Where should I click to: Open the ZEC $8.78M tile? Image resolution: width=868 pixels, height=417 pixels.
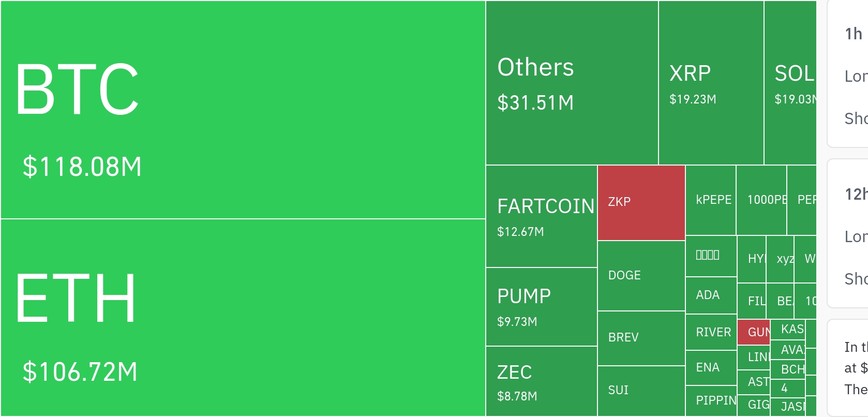click(542, 381)
